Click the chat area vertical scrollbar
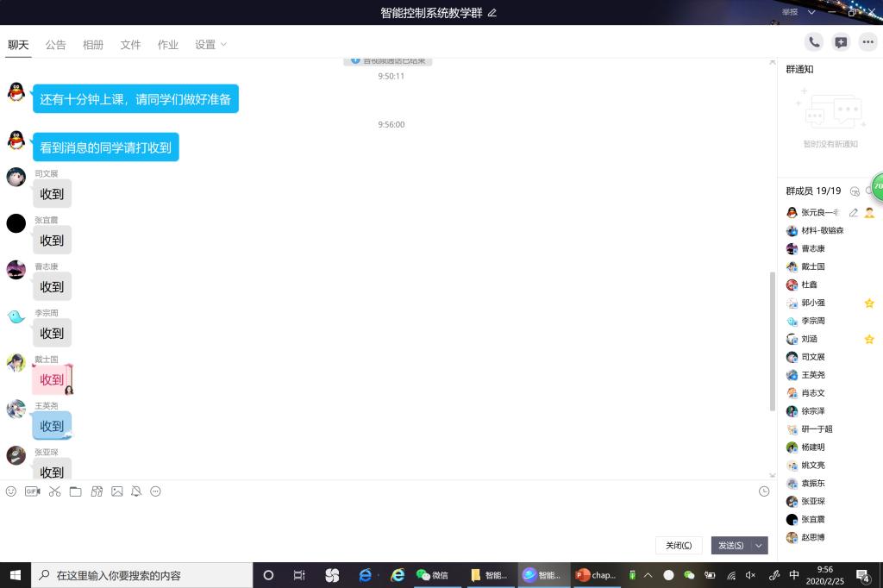This screenshot has width=883, height=588. (x=772, y=341)
